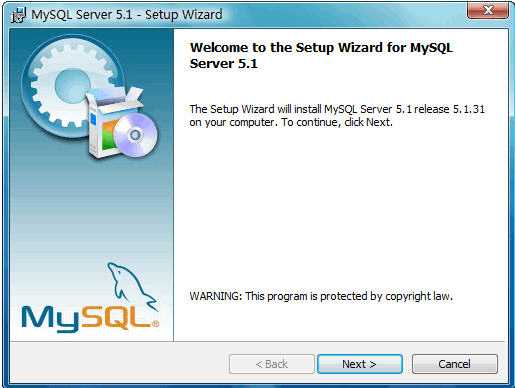Screen dimensions: 515x388
Task: Click the installer icon in title bar
Action: pos(18,15)
